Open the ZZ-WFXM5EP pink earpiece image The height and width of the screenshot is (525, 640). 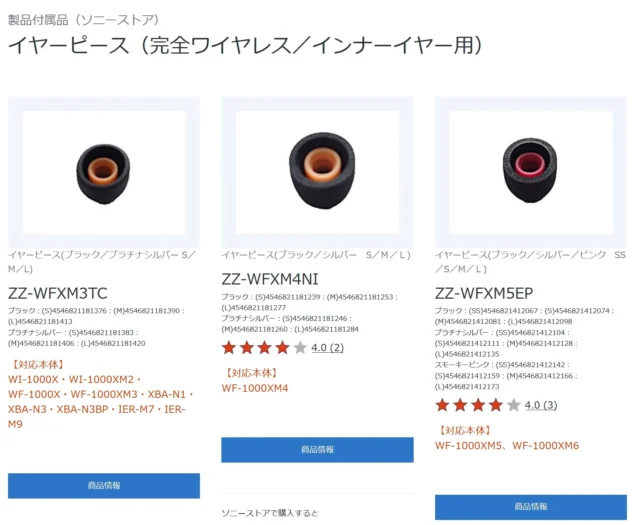[531, 172]
